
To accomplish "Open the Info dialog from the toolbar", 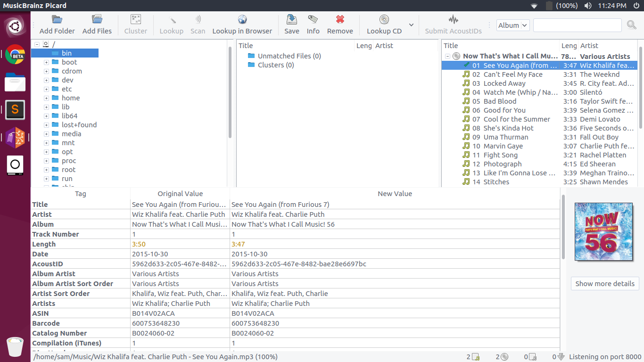I will click(x=313, y=20).
